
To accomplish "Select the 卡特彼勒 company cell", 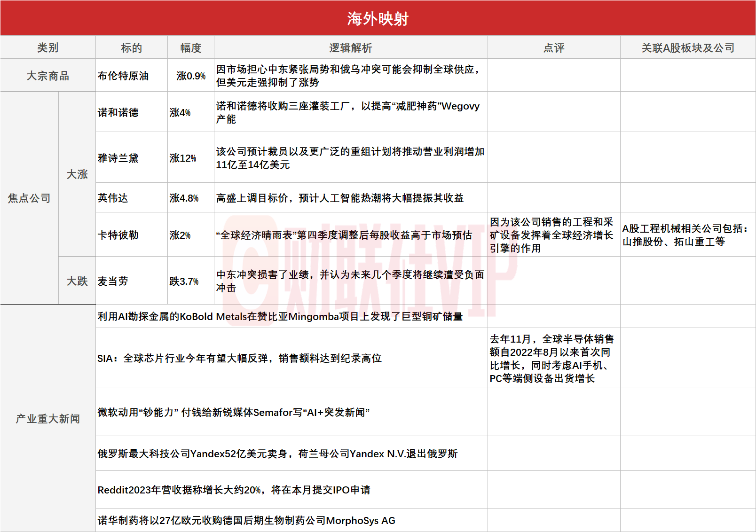I will pos(118,235).
